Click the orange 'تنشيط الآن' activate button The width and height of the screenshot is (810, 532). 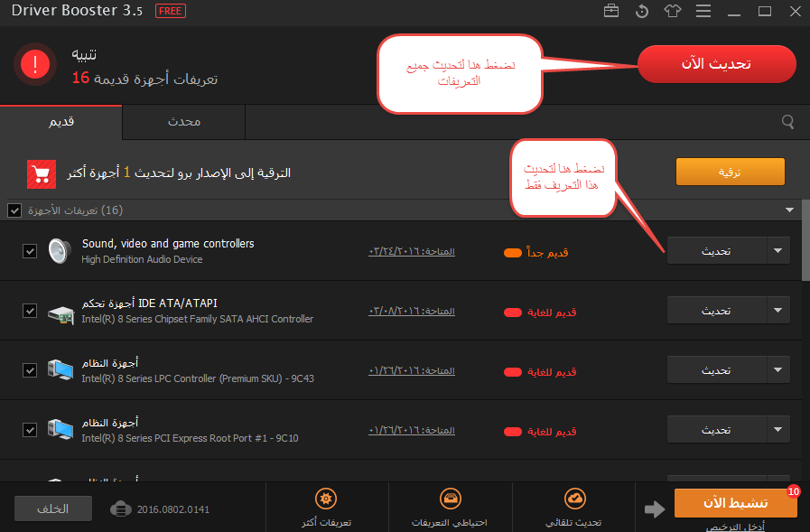point(735,503)
